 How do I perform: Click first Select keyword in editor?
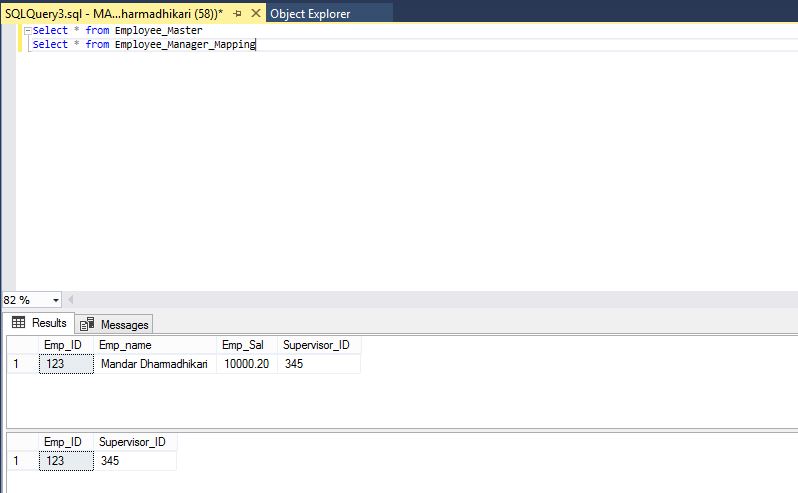(50, 31)
